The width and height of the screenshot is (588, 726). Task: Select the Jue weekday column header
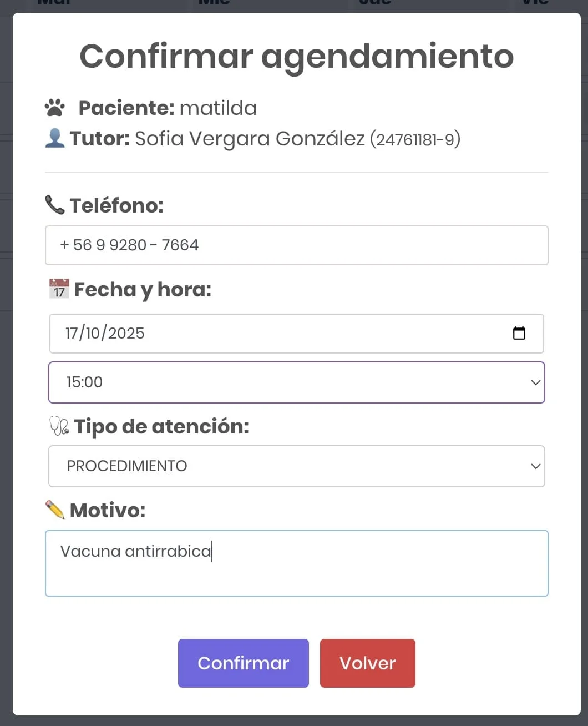(375, 3)
